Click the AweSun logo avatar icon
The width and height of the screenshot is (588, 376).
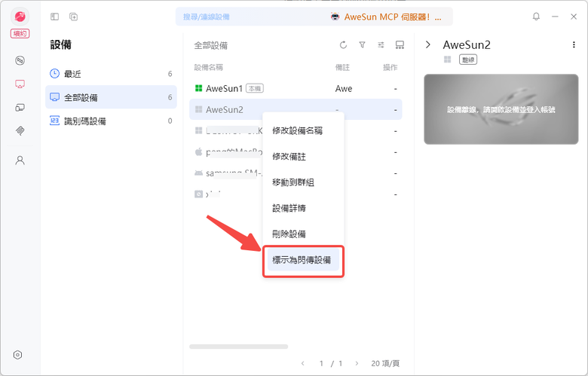[x=20, y=16]
